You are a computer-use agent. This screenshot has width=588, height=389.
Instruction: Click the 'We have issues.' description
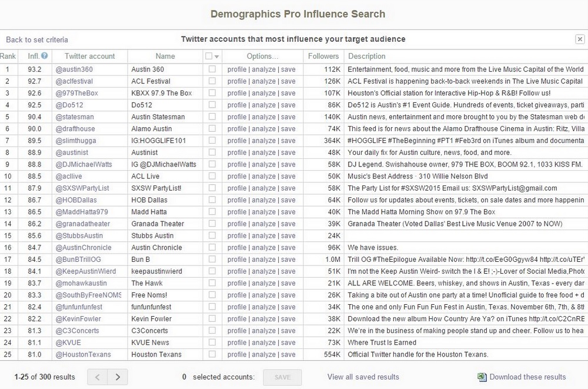(x=373, y=248)
